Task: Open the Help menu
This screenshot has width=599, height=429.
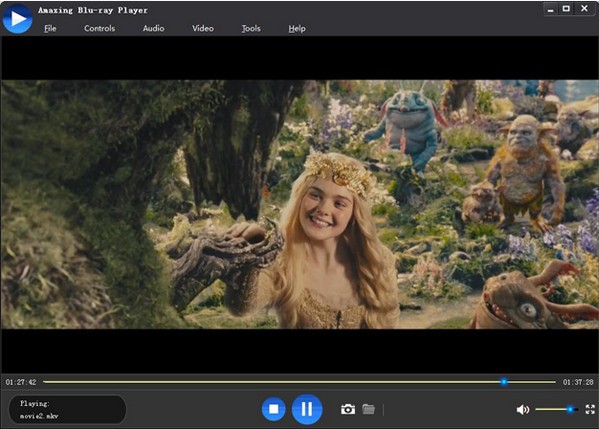Action: 297,29
